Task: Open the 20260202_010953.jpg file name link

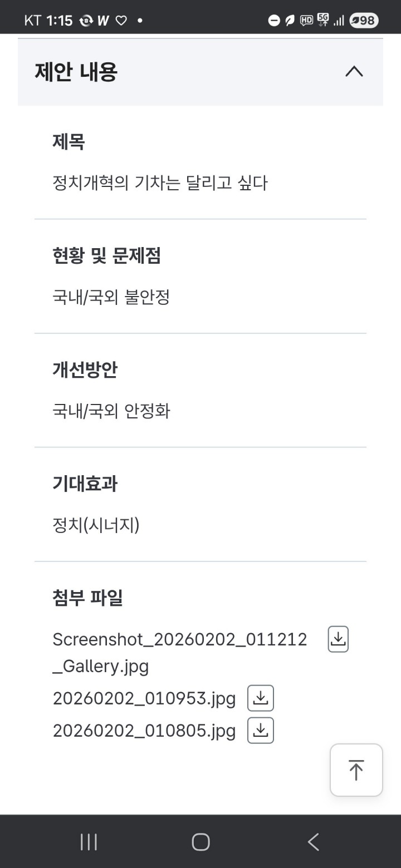Action: 144,698
